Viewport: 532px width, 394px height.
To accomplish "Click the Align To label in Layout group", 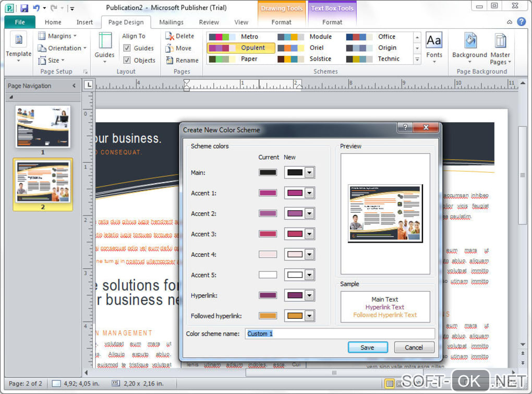I will point(134,36).
